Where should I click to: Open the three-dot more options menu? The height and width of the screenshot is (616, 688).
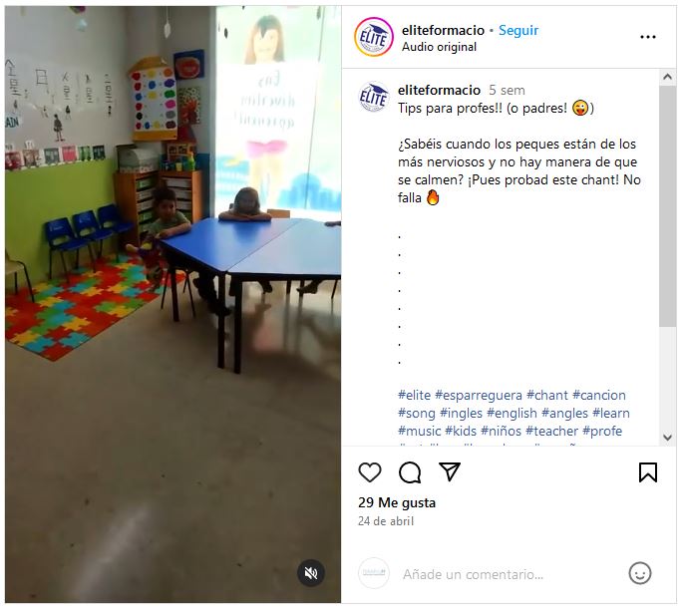[x=648, y=37]
